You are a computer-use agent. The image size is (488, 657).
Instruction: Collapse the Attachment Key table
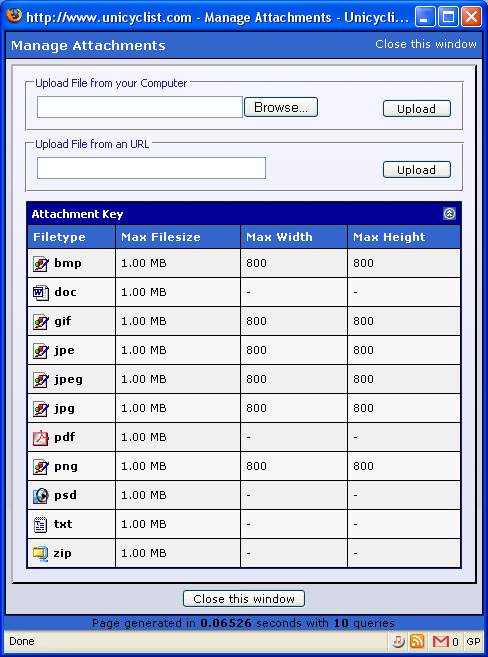[x=449, y=214]
